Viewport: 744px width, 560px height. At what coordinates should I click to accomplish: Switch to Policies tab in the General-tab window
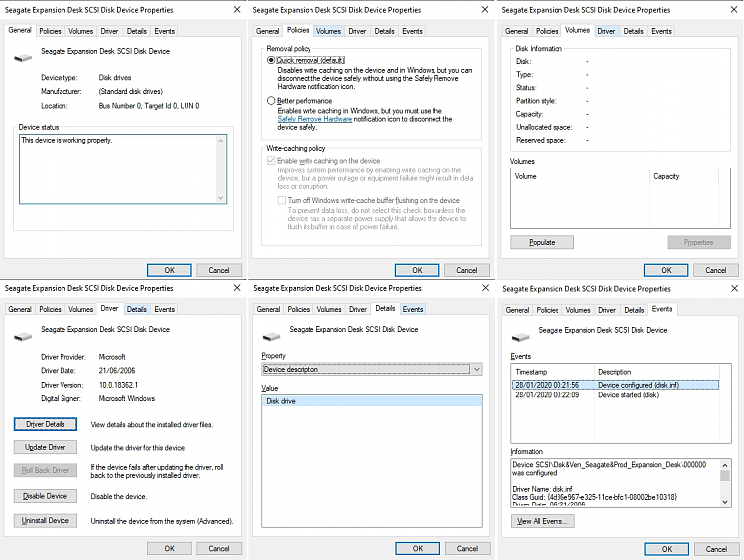50,31
